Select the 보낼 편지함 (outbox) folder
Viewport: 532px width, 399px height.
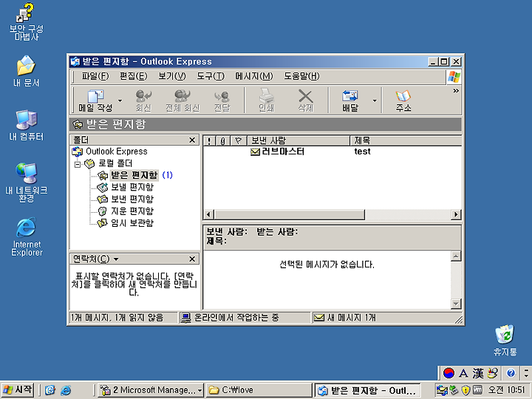point(132,187)
